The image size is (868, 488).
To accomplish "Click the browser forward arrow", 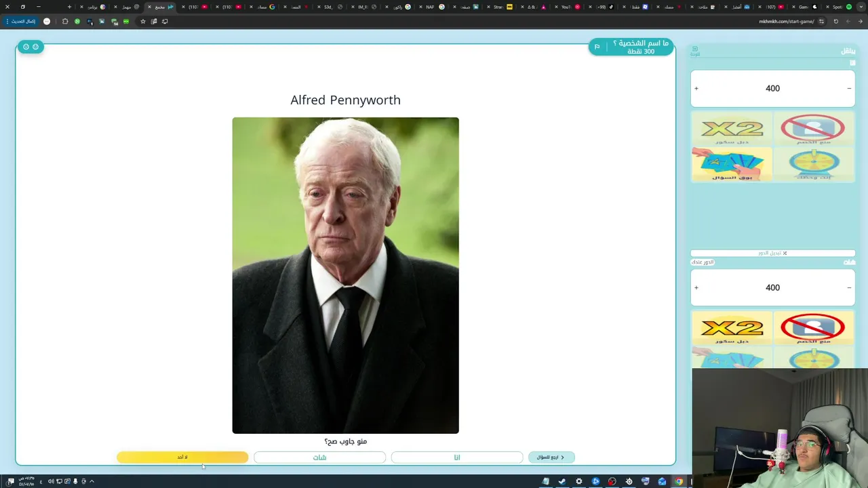I will 848,21.
